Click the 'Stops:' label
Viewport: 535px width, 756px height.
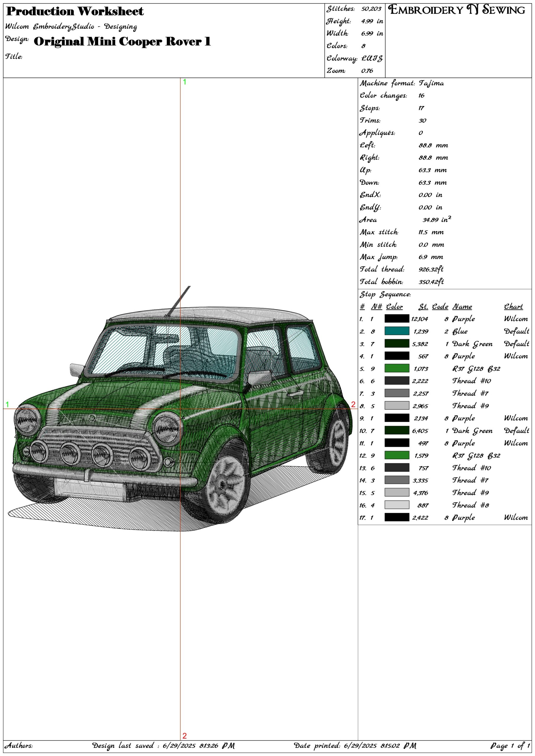click(x=369, y=108)
